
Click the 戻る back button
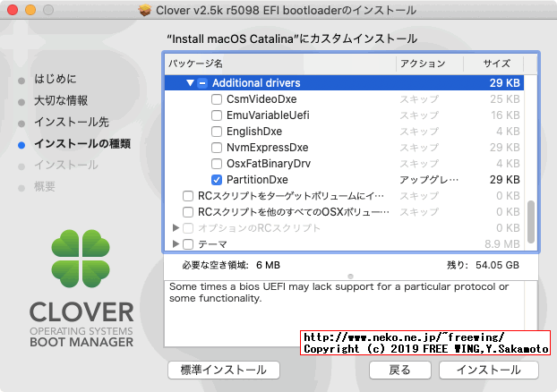click(x=400, y=370)
